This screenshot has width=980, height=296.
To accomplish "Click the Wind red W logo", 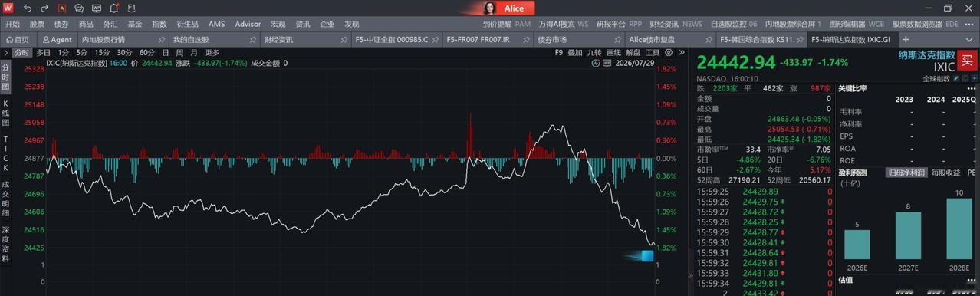I will point(8,8).
